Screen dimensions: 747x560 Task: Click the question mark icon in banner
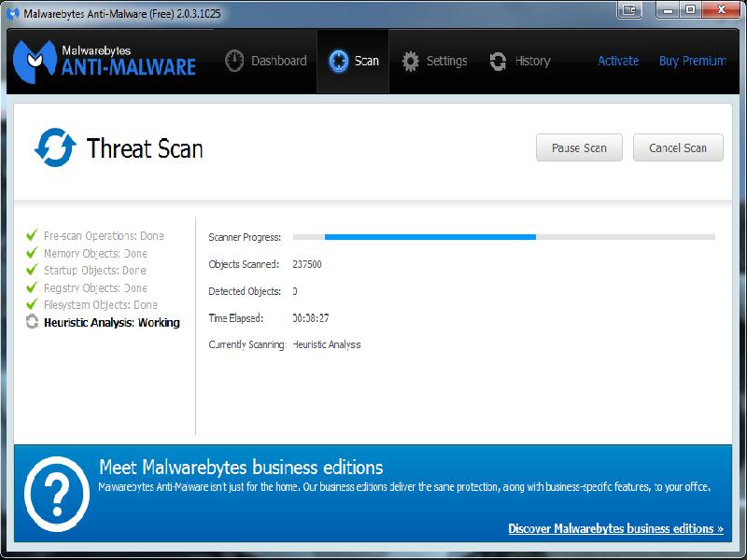tap(57, 494)
